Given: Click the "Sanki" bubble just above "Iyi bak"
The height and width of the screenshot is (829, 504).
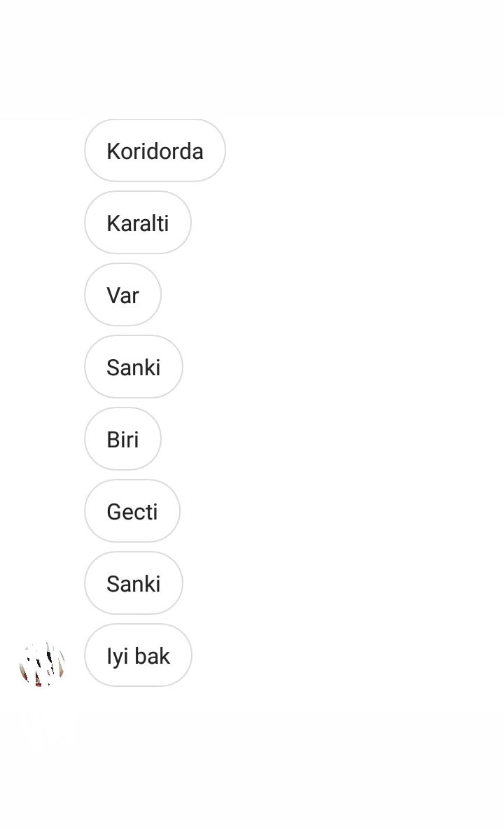Looking at the screenshot, I should point(133,583).
